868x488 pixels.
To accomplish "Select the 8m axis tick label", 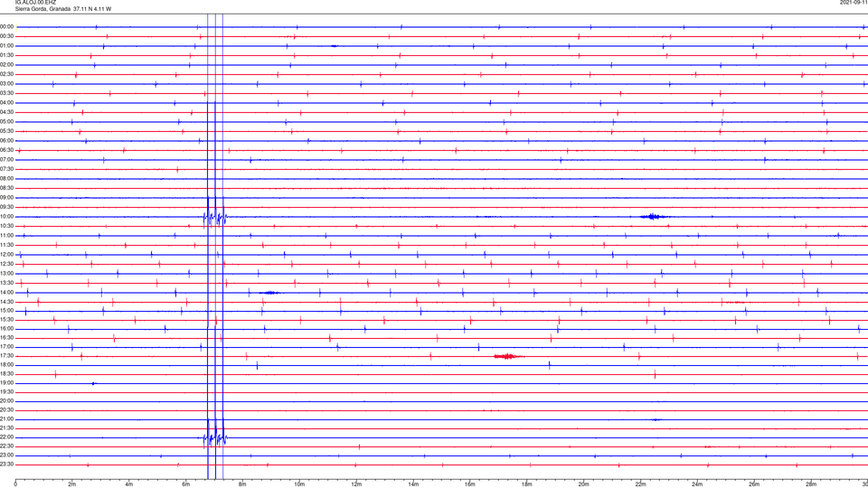I will click(x=242, y=484).
